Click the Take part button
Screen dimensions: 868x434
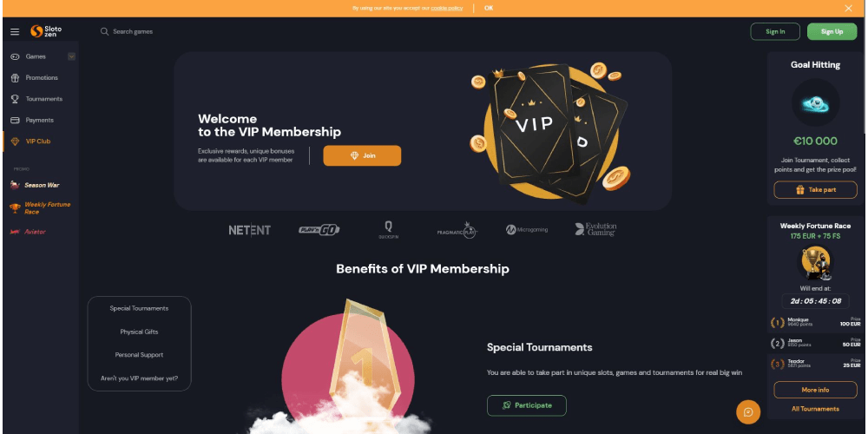point(815,190)
